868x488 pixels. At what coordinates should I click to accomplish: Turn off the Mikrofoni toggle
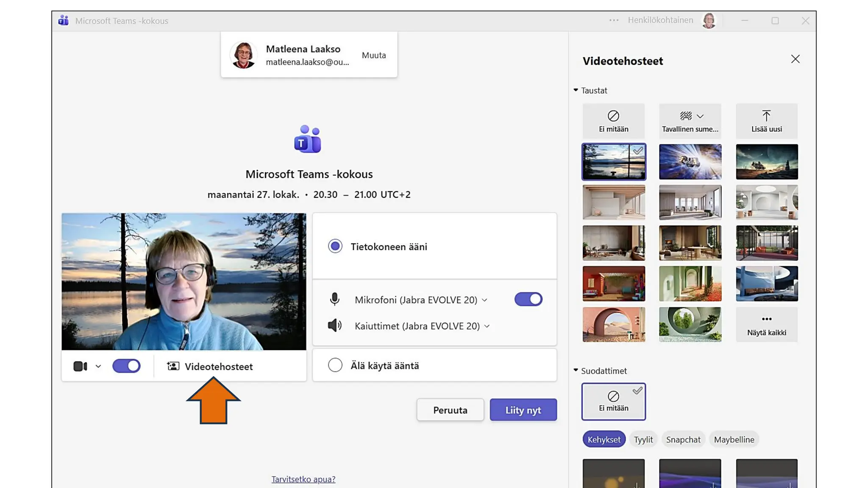[x=528, y=299]
